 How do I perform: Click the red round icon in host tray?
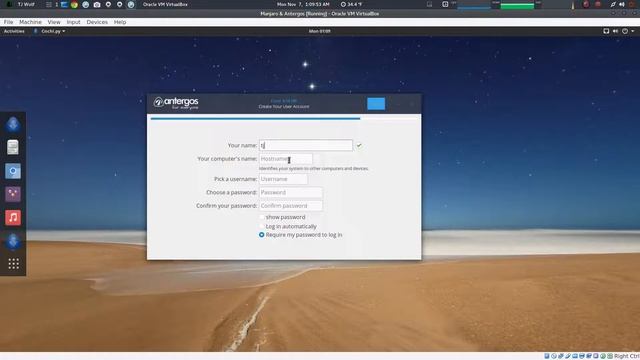pyautogui.click(x=586, y=4)
